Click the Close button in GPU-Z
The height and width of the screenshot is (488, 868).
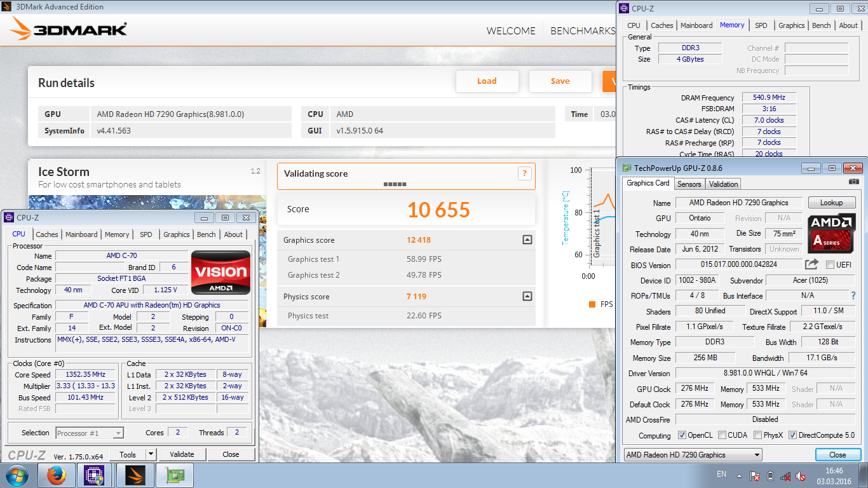coord(837,455)
